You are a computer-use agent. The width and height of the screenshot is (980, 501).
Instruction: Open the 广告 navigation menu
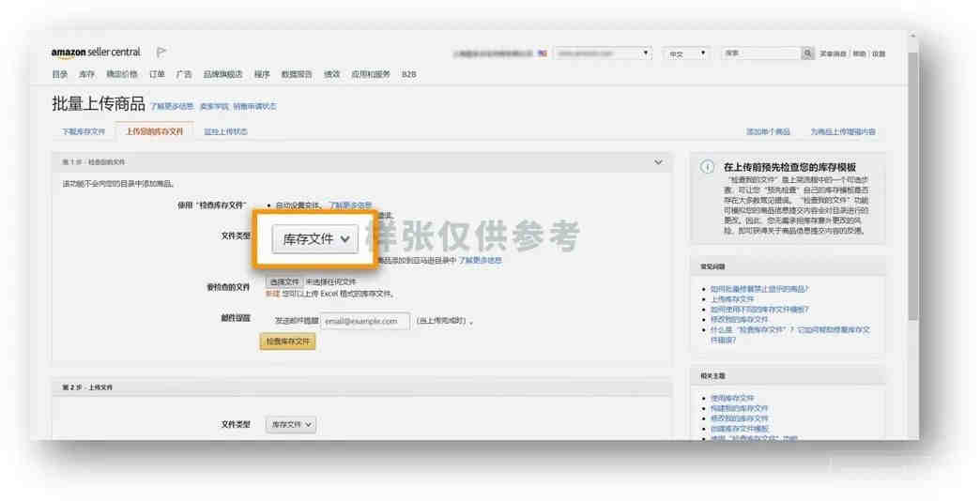tap(184, 74)
